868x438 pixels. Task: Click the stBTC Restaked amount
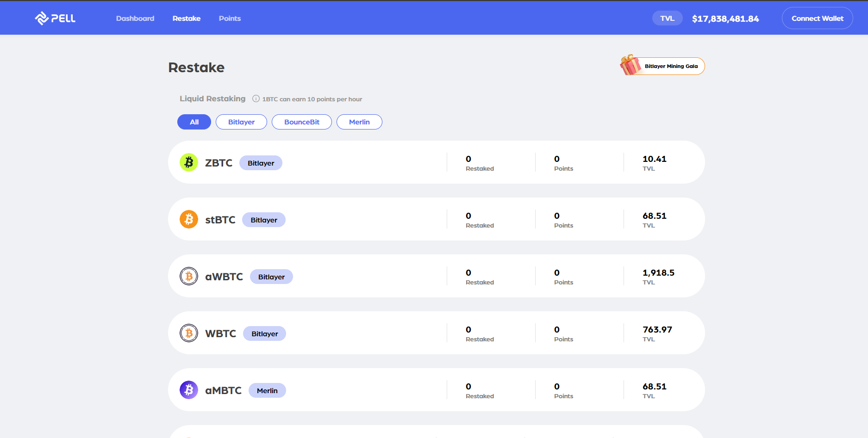tap(468, 216)
